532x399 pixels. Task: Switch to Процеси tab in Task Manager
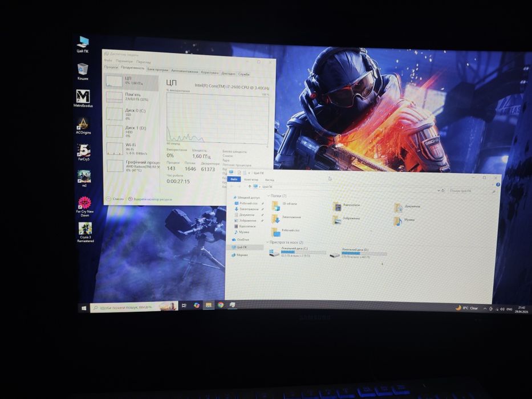click(111, 67)
